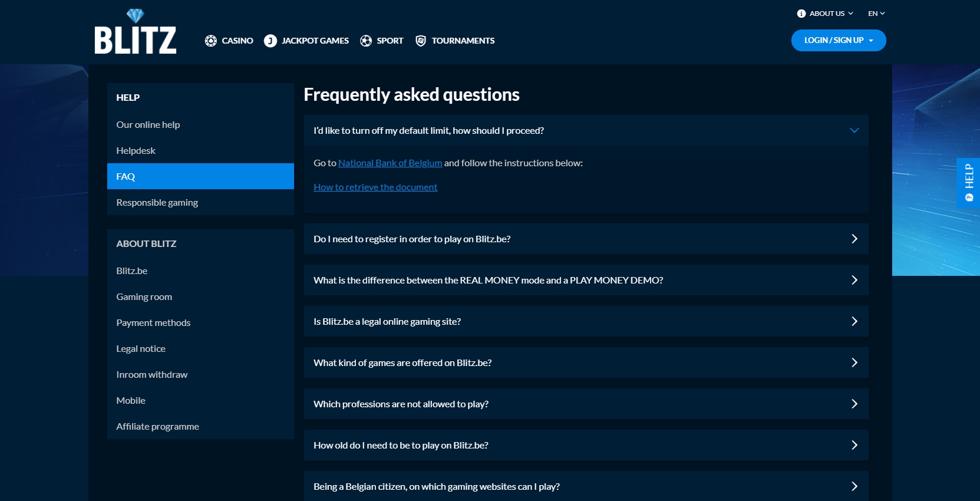Screen dimensions: 980x501
Task: Open the Login / Sign up button
Action: (x=839, y=40)
